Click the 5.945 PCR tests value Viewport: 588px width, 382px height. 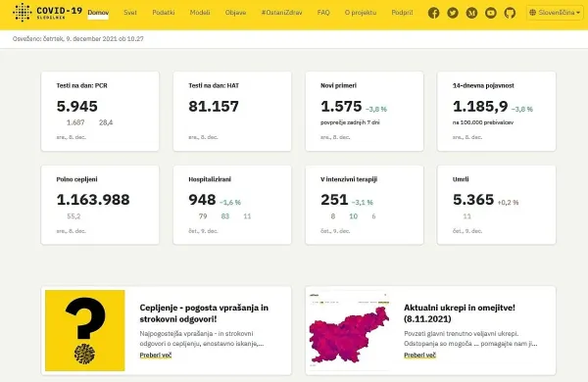pos(76,107)
